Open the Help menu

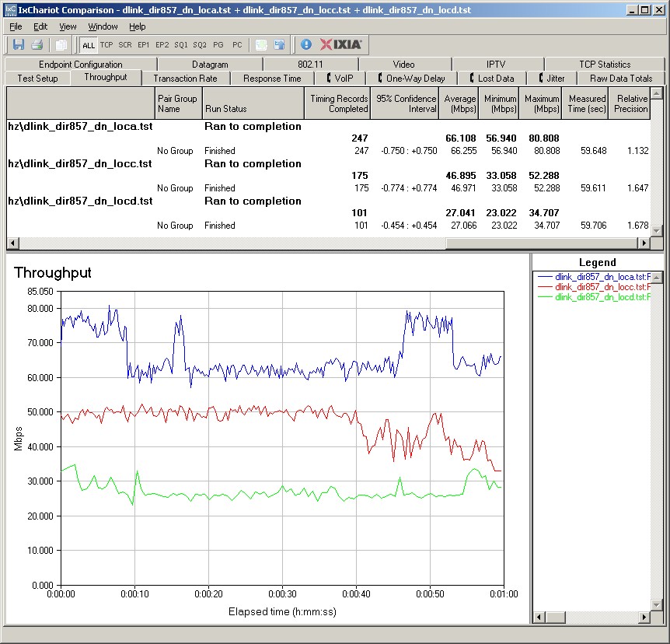coord(137,26)
